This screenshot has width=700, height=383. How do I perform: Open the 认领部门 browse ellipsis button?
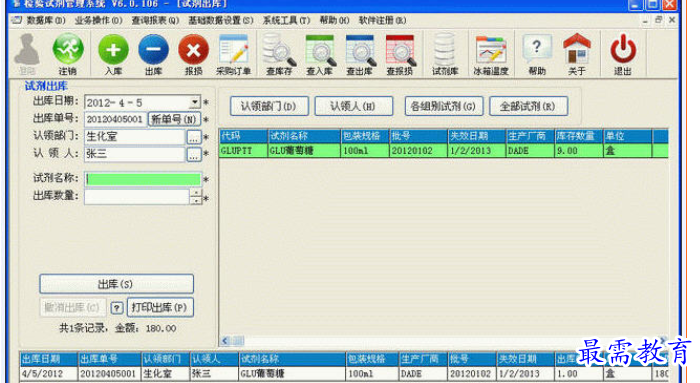[x=194, y=137]
